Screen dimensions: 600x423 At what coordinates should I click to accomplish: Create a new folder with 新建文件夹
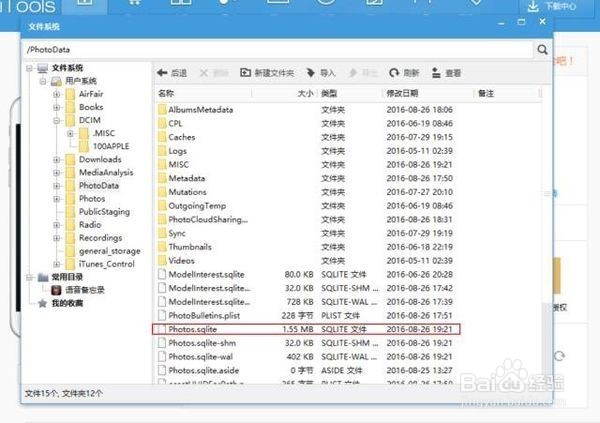267,73
